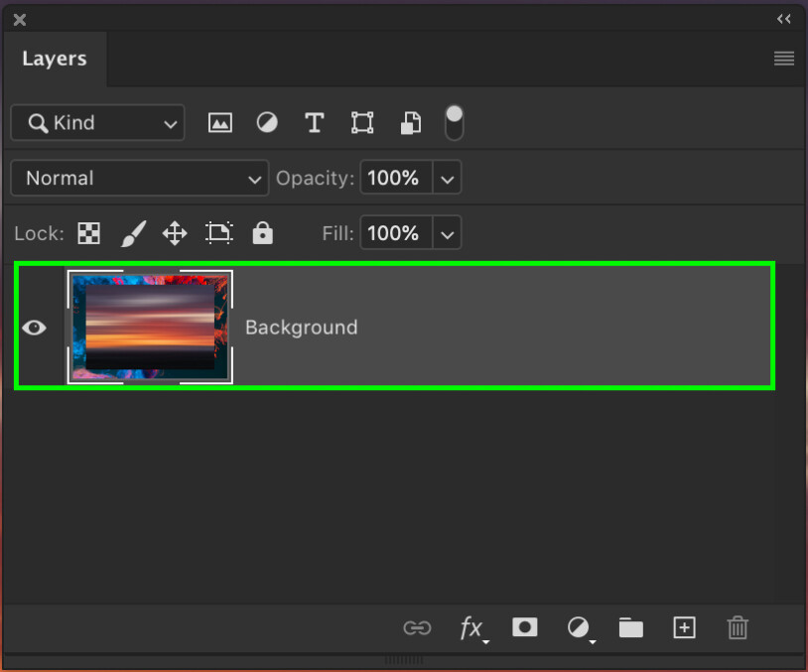This screenshot has height=672, width=808.
Task: Add a layer mask
Action: tap(524, 627)
